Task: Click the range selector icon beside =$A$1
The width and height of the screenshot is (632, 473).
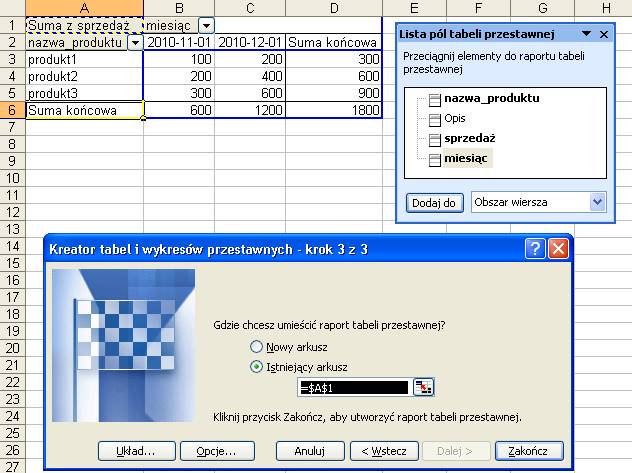Action: pos(423,388)
